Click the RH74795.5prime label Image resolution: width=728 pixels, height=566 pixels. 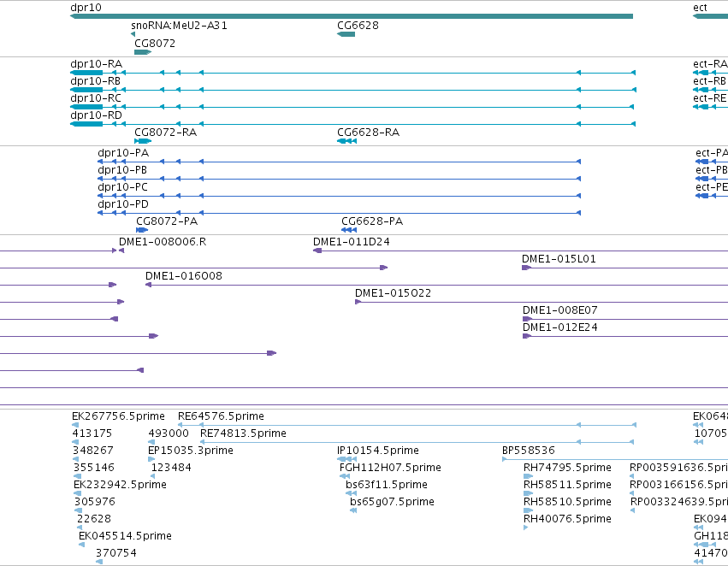click(x=568, y=468)
